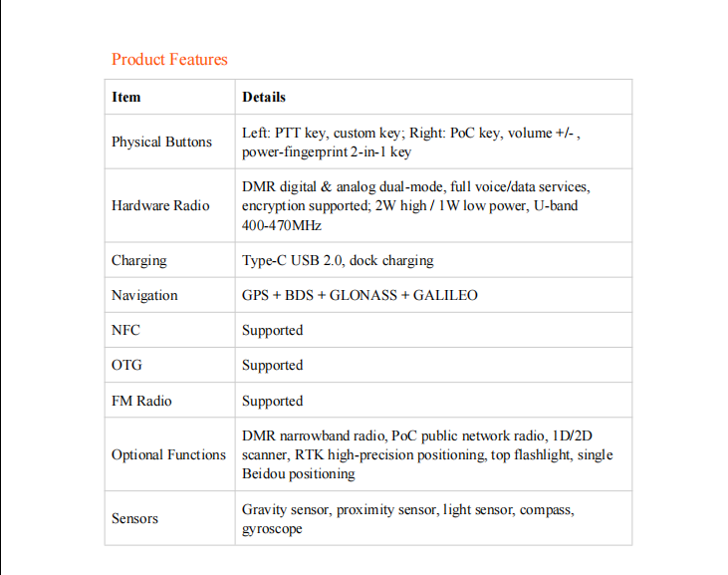Click the Optional Functions row label
728x575 pixels.
click(x=168, y=454)
